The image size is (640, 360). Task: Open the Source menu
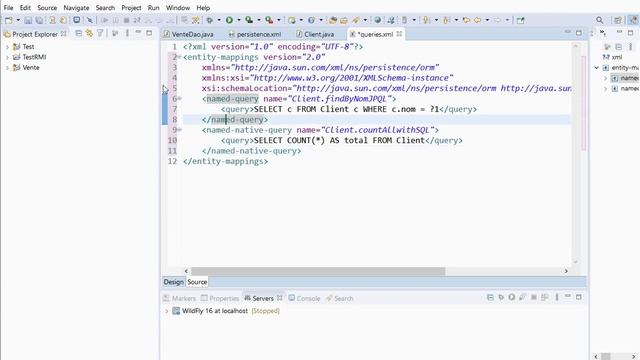pyautogui.click(x=47, y=8)
